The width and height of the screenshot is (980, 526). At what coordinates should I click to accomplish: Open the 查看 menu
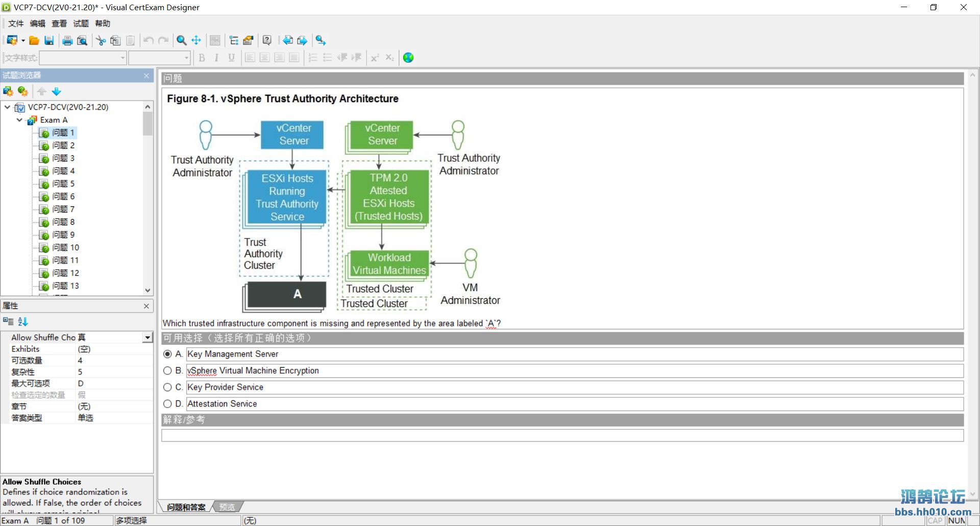(59, 23)
